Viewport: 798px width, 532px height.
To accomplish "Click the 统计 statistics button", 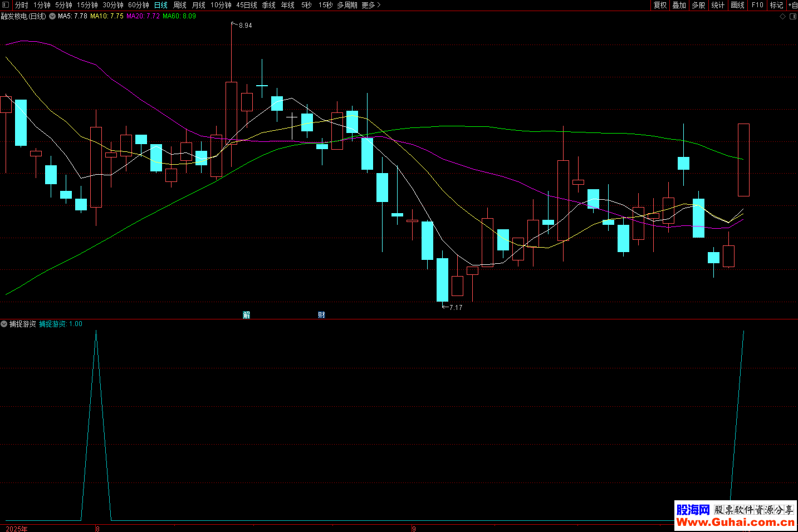I will click(x=718, y=5).
